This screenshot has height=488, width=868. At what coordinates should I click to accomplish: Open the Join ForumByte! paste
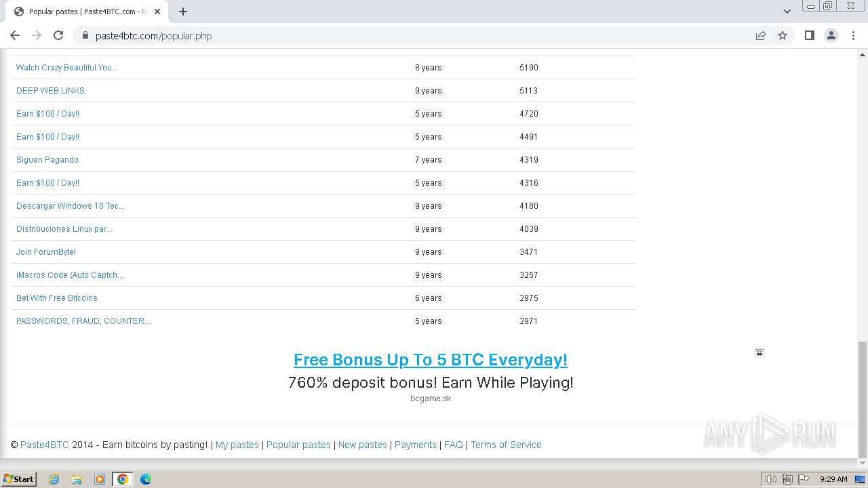click(46, 252)
